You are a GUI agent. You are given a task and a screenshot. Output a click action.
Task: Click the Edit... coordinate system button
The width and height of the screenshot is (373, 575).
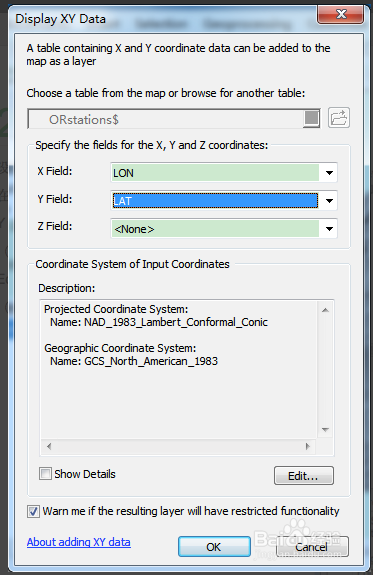pyautogui.click(x=304, y=476)
